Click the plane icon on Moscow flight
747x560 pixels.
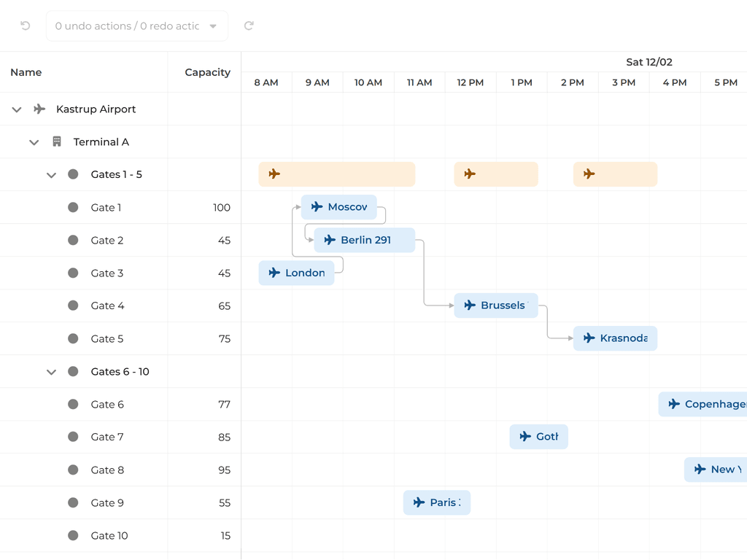[317, 207]
